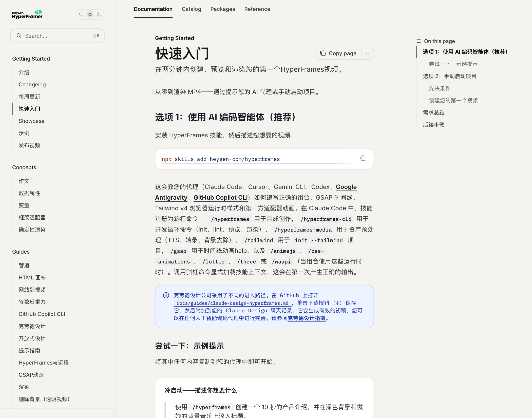532x418 pixels.
Task: Jump to 需求总结 in page outline
Action: coord(434,113)
